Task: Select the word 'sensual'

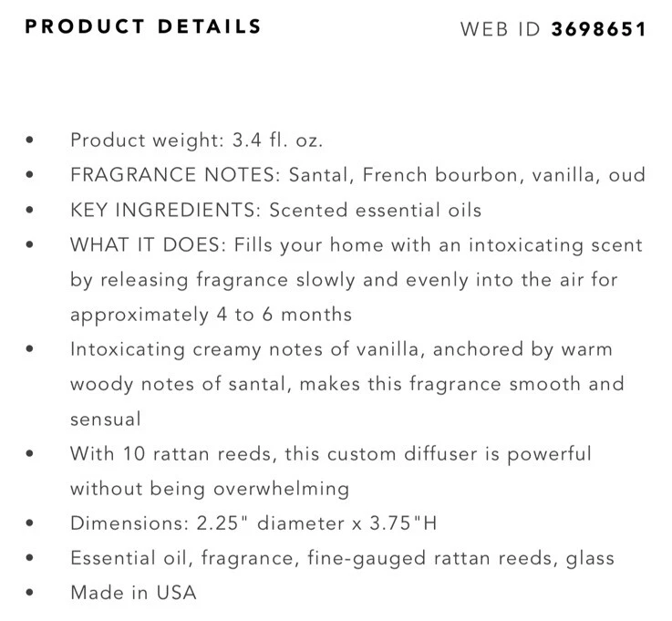Action: pos(106,419)
